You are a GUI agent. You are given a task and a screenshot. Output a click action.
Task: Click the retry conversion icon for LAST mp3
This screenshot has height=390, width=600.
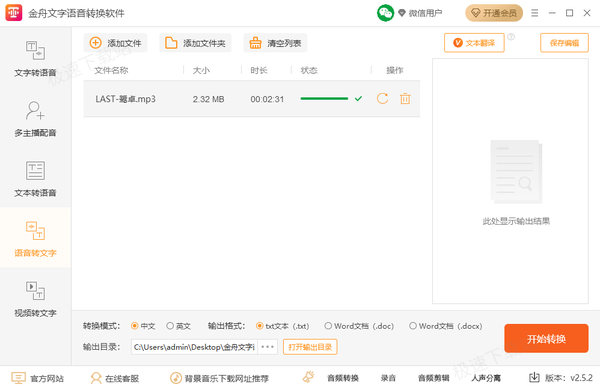[x=382, y=99]
